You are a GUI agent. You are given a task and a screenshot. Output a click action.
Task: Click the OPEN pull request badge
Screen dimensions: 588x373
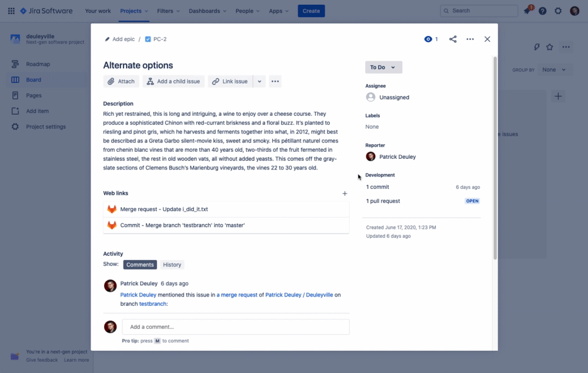(472, 201)
